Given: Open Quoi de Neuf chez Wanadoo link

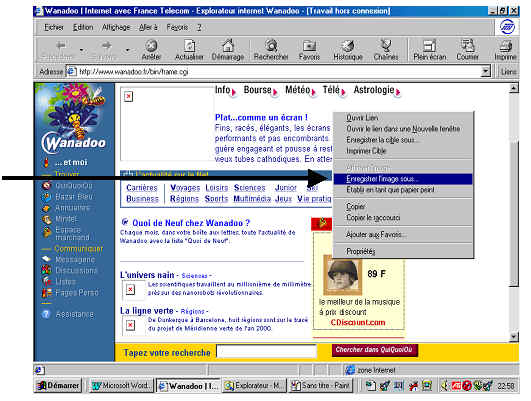Looking at the screenshot, I should pos(191,223).
